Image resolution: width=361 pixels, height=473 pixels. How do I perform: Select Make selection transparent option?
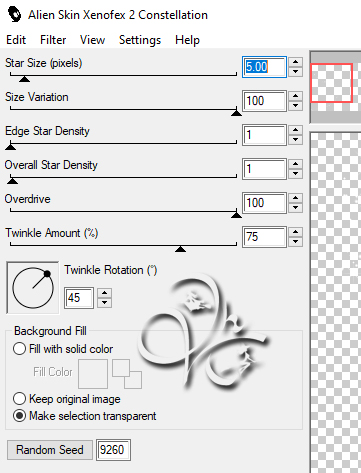[x=19, y=416]
